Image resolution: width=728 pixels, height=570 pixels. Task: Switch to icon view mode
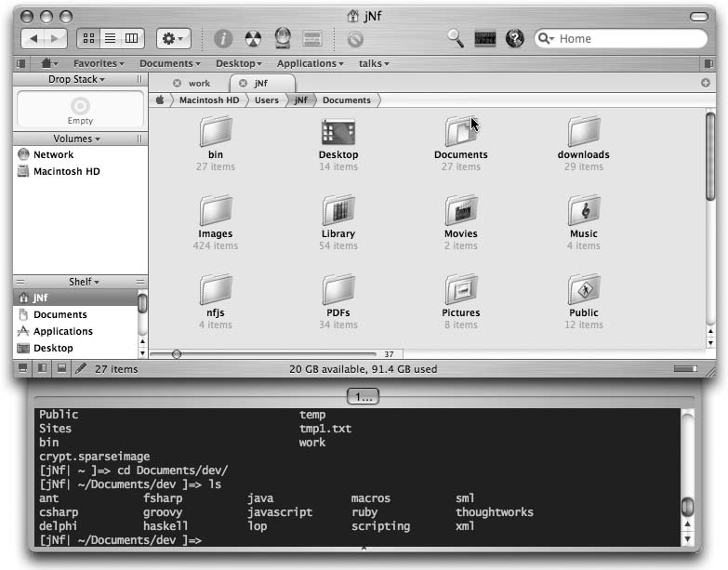coord(90,38)
